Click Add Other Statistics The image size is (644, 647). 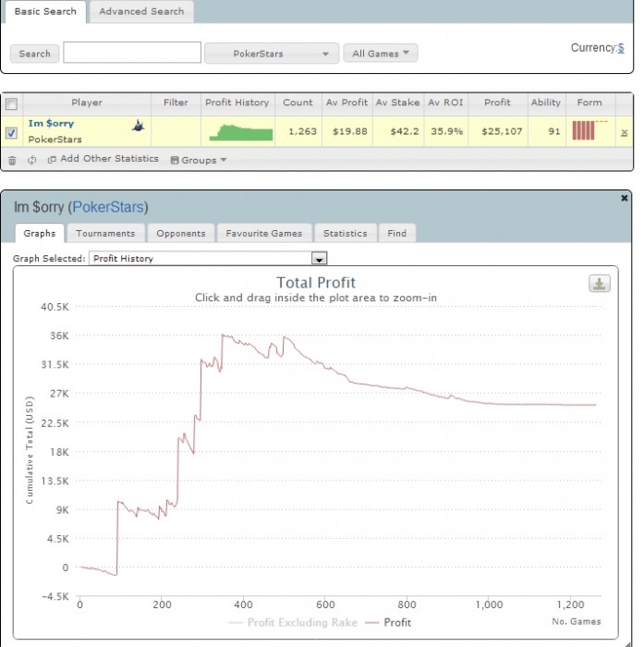[109, 159]
